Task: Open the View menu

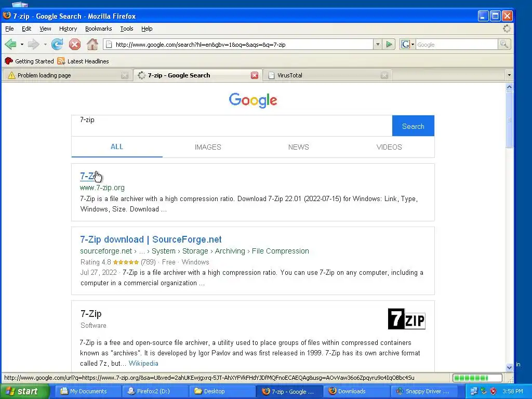Action: click(45, 29)
